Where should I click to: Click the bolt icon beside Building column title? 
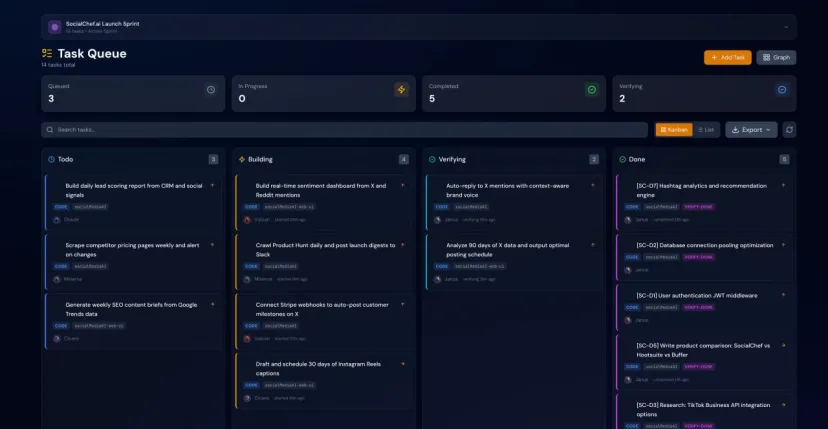(242, 159)
